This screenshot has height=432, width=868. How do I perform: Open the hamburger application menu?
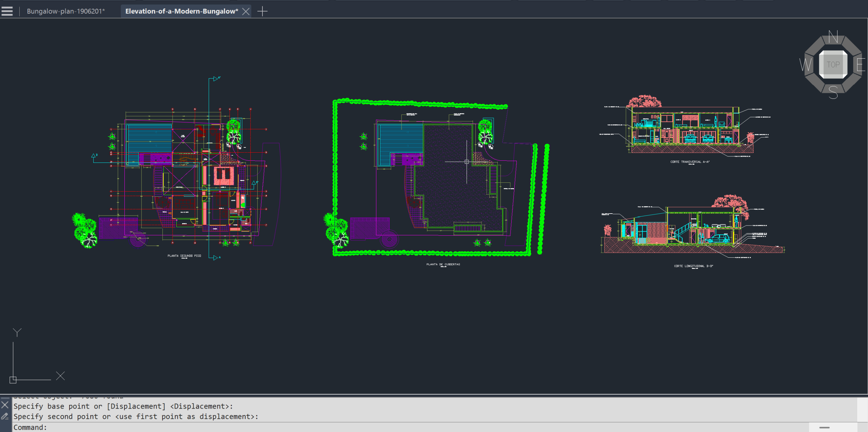(7, 11)
